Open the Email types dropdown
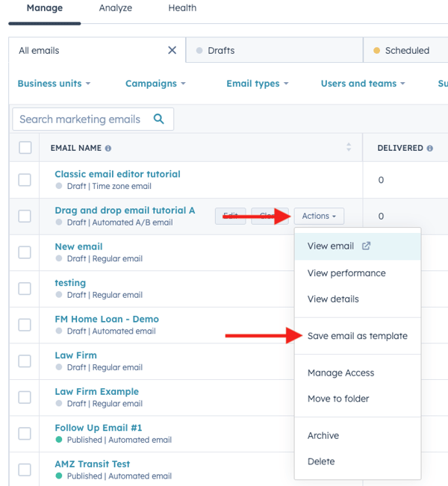Image resolution: width=448 pixels, height=486 pixels. [x=258, y=84]
